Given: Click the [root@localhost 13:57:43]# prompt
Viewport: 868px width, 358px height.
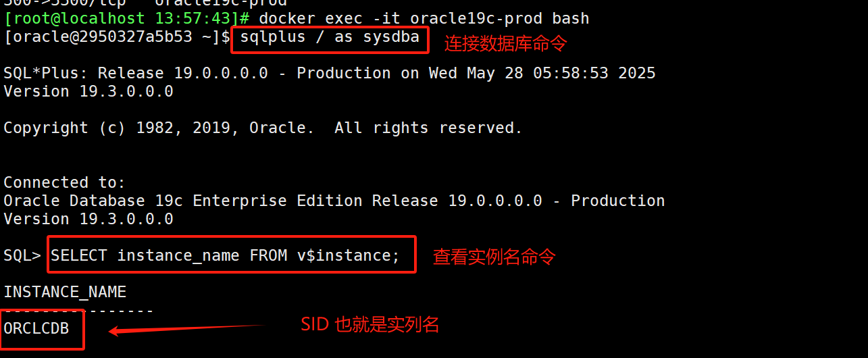Looking at the screenshot, I should coord(128,18).
